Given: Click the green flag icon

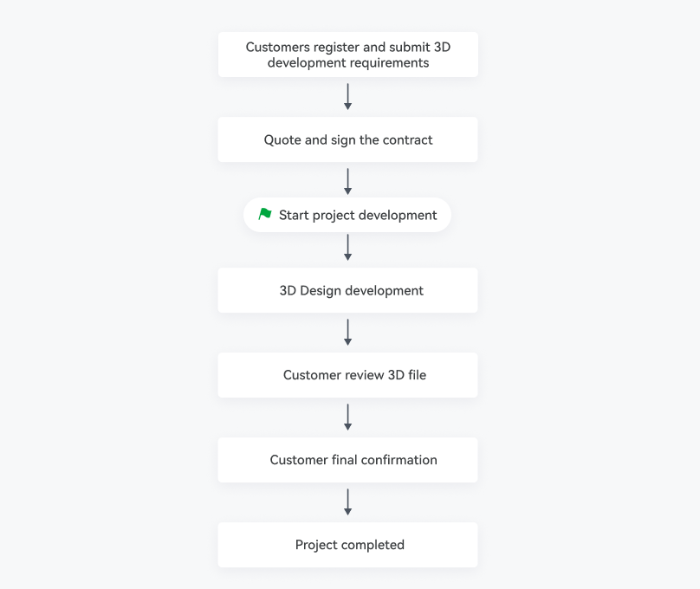Looking at the screenshot, I should click(x=265, y=214).
